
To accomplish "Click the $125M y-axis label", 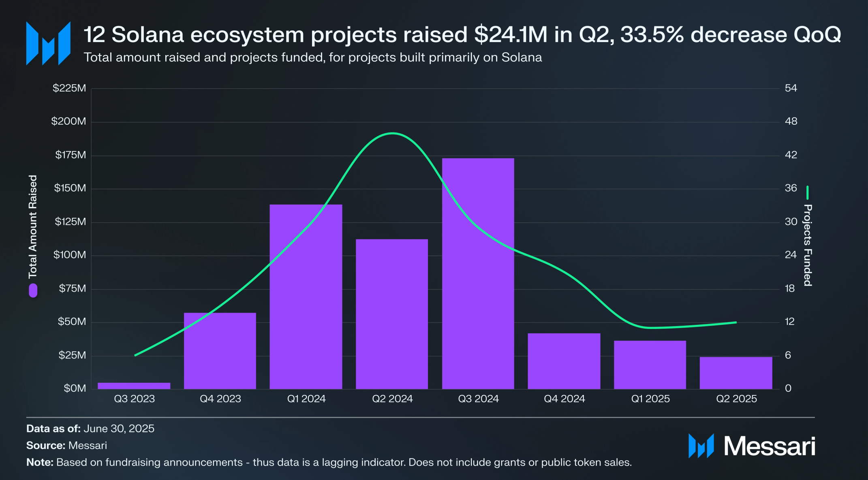I will click(x=71, y=222).
